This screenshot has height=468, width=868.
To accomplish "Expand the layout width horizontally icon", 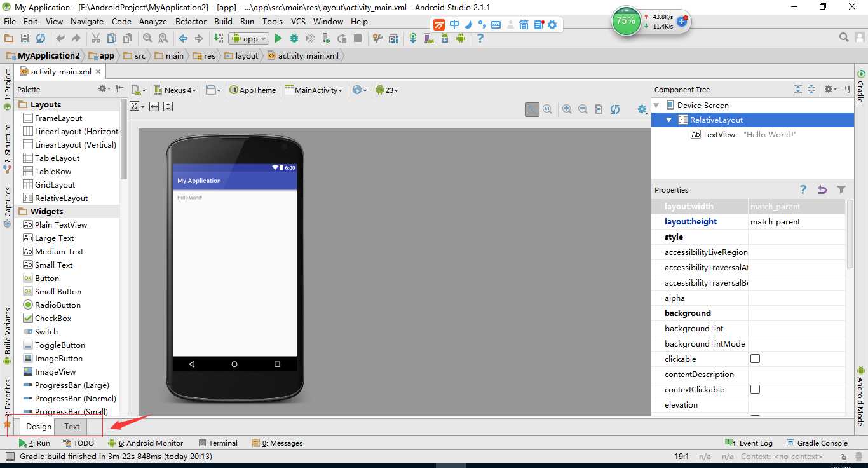I will coord(154,107).
